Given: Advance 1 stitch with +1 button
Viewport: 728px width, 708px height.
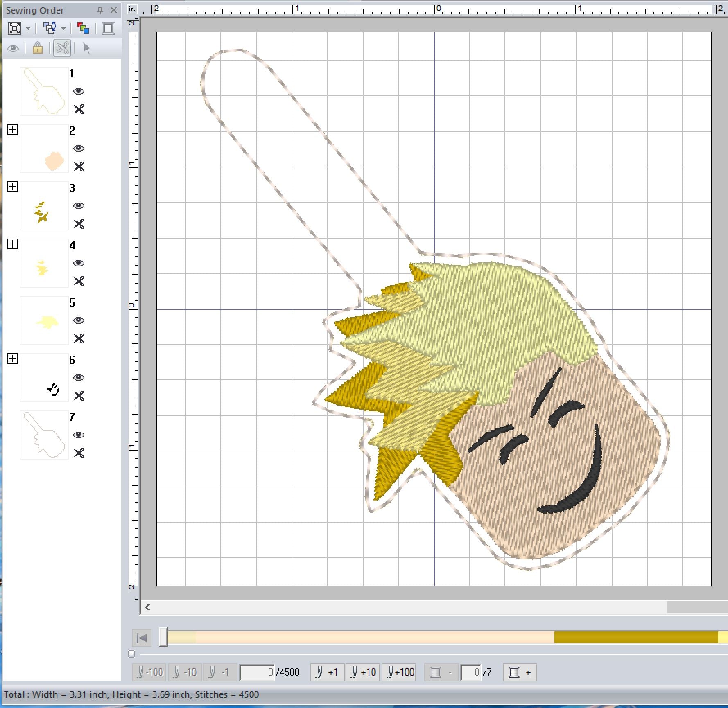Looking at the screenshot, I should pos(327,672).
